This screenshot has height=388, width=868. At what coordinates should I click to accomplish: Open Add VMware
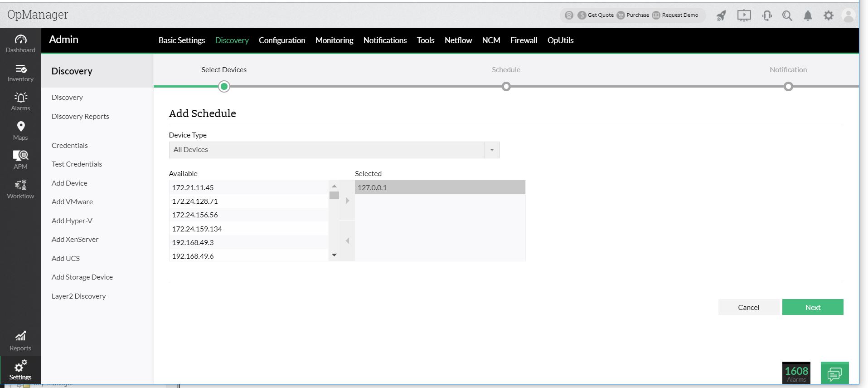tap(72, 201)
